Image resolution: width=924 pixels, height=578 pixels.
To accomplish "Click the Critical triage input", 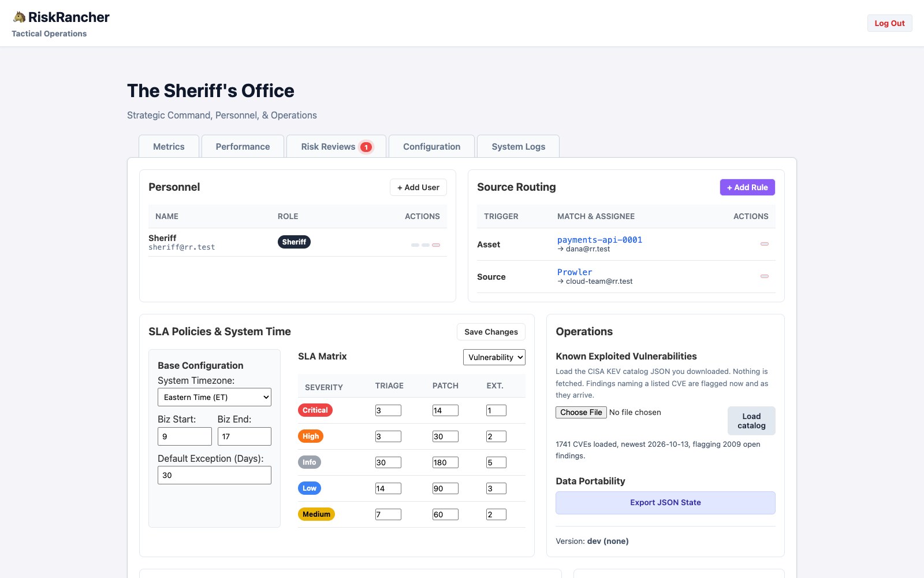I will pos(388,410).
